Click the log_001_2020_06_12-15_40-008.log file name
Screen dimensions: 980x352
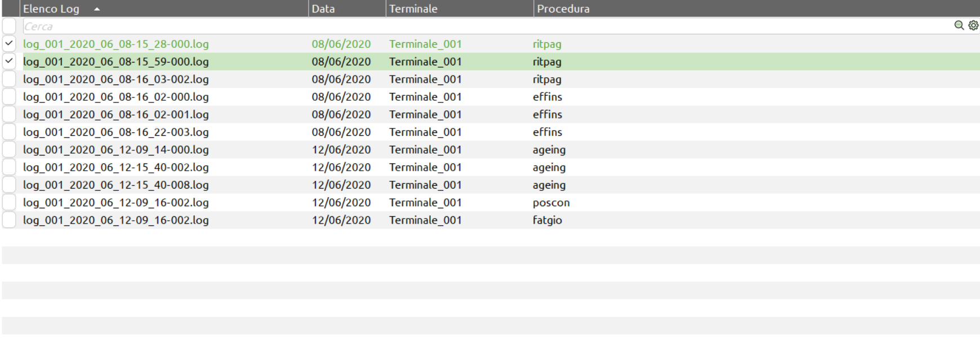click(115, 185)
